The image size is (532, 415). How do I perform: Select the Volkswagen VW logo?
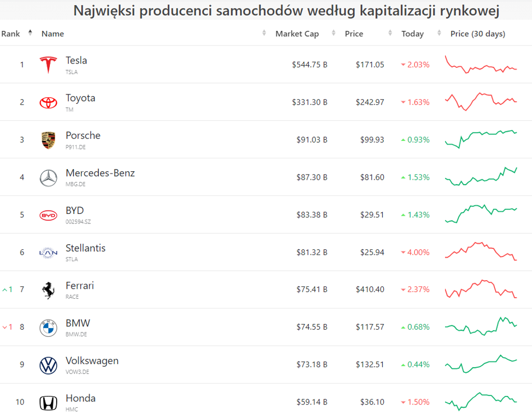pyautogui.click(x=48, y=365)
